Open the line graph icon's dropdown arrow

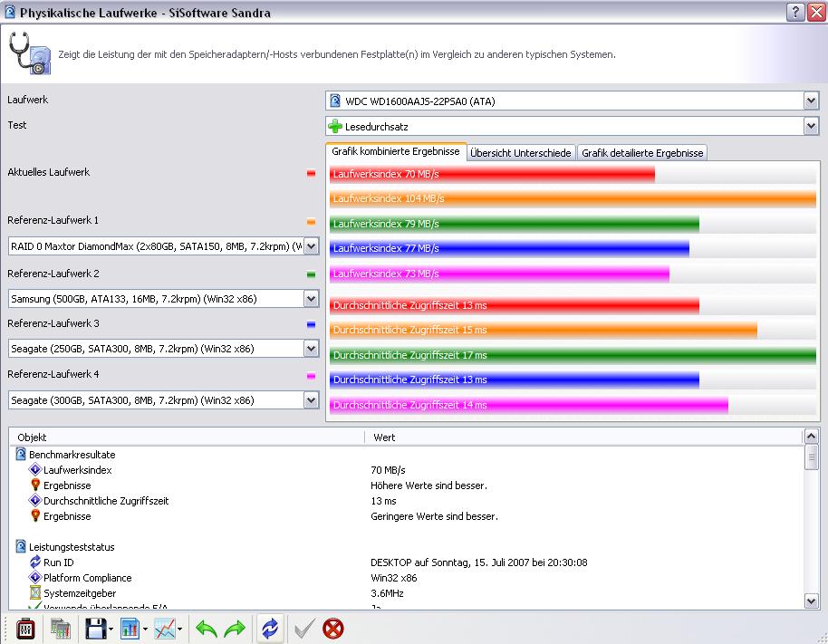click(180, 630)
